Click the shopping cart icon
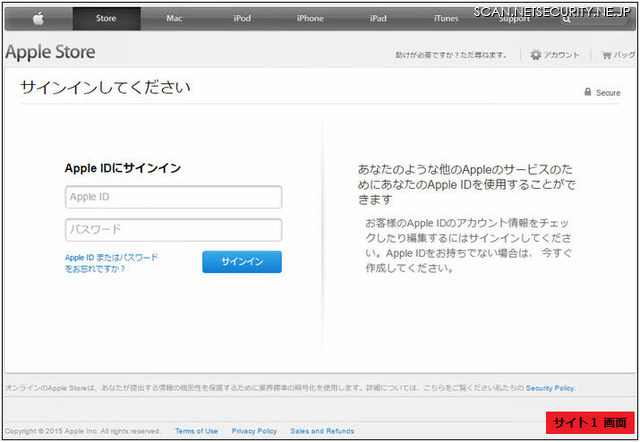The image size is (640, 442). [x=607, y=55]
